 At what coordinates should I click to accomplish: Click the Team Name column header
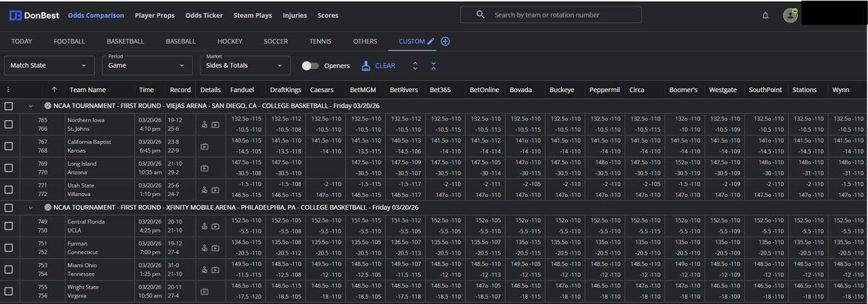pos(88,90)
